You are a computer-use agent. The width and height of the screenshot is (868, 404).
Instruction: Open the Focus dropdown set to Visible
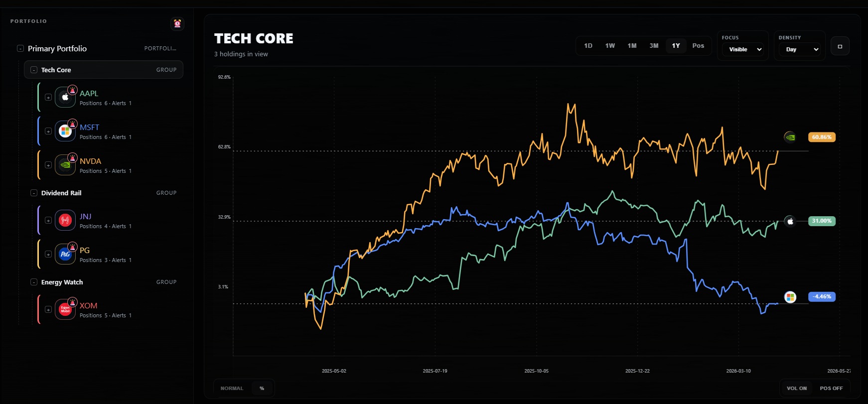742,49
